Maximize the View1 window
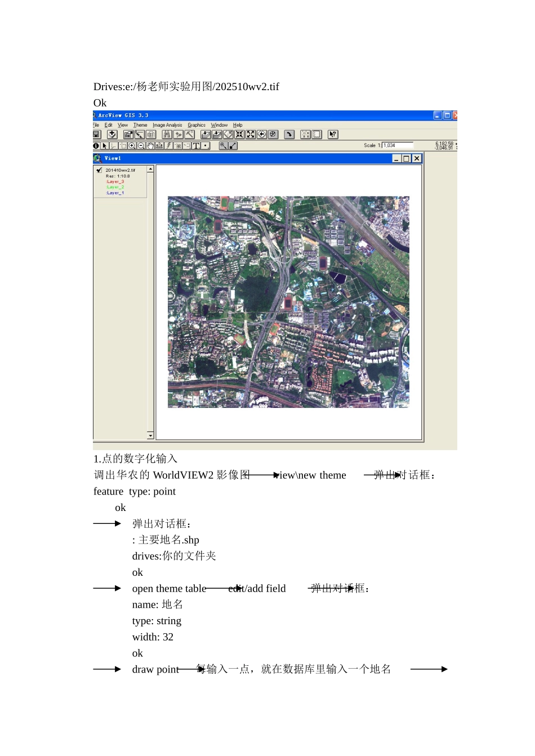 tap(407, 159)
